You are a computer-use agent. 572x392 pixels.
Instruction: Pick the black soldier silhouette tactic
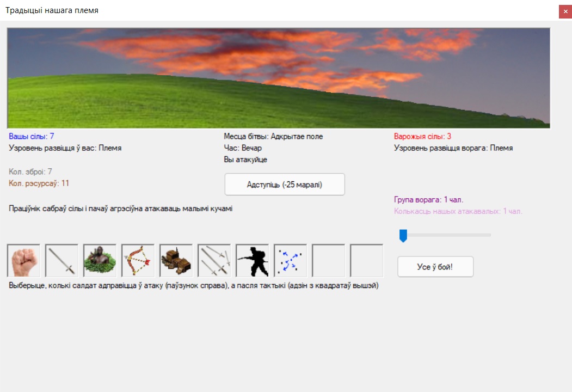coord(253,261)
